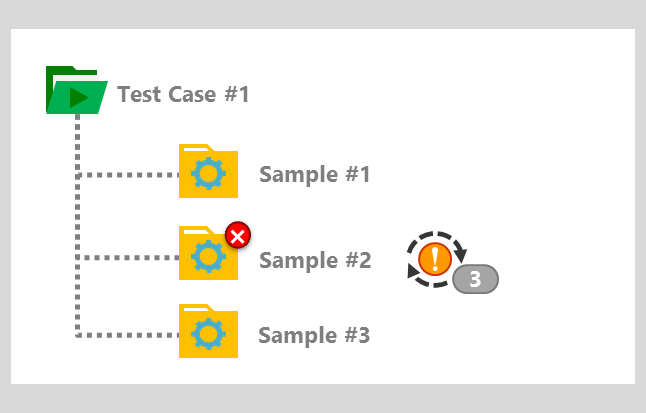Click the play triangle on the green folder
The image size is (646, 413).
point(79,98)
